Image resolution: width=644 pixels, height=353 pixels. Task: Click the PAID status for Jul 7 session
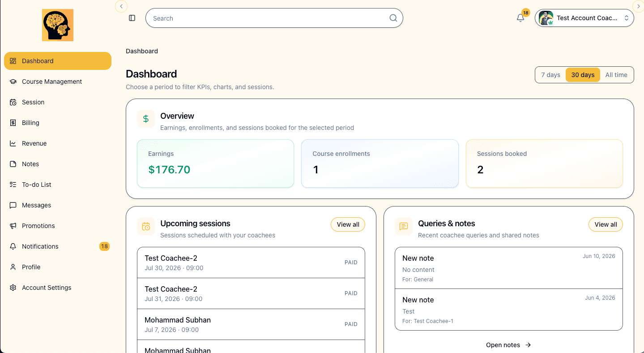point(351,324)
